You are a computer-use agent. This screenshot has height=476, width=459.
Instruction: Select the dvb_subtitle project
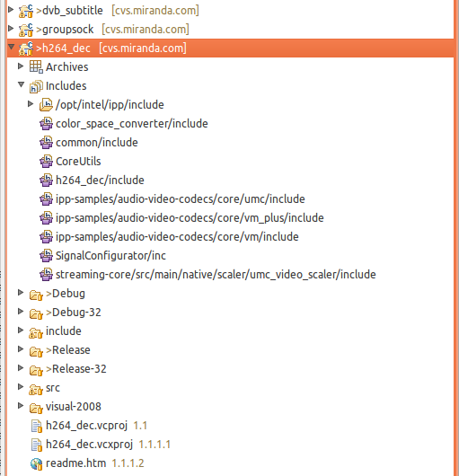[73, 11]
